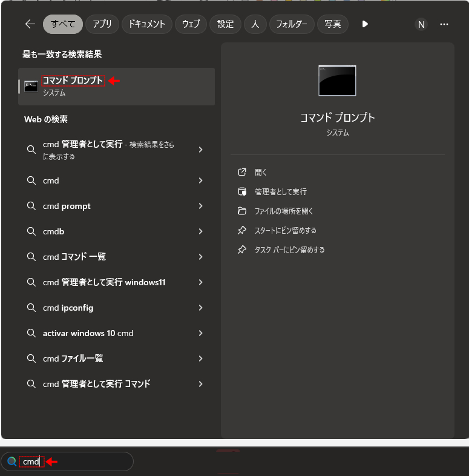Screen dimensions: 469x476
Task: Expand chevron for cmd ipconfig
Action: coord(200,308)
